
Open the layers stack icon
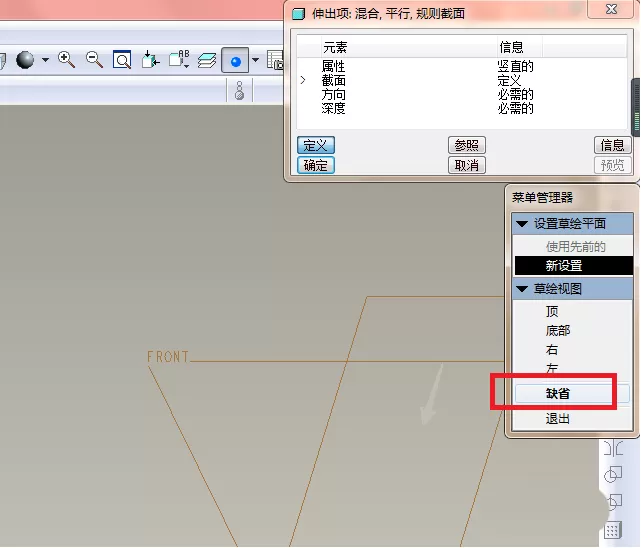pos(207,60)
